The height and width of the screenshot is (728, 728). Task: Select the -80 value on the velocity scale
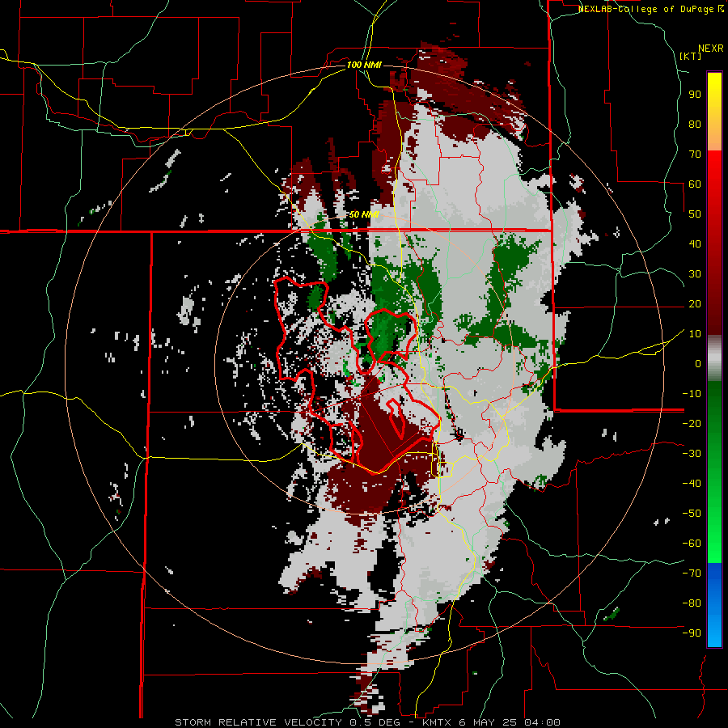pos(692,603)
